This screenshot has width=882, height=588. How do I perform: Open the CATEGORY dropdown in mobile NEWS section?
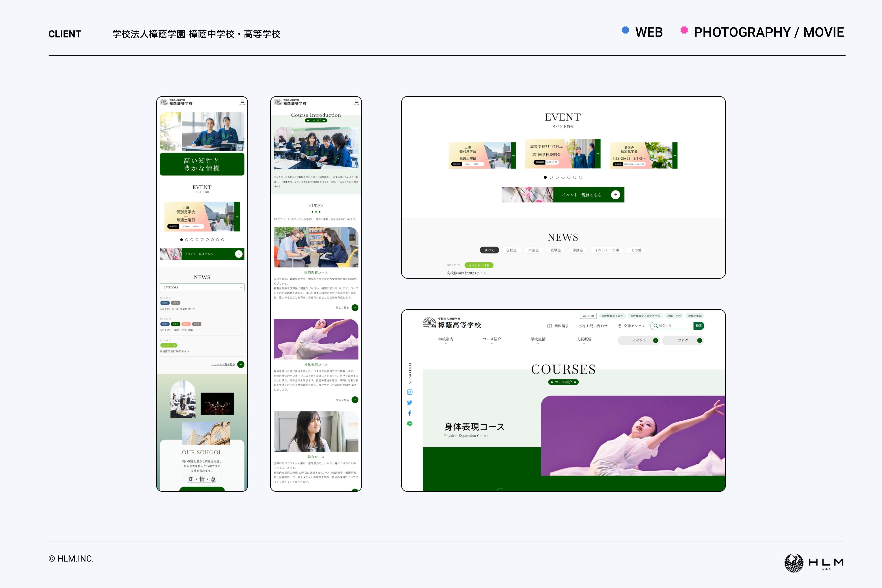point(202,287)
